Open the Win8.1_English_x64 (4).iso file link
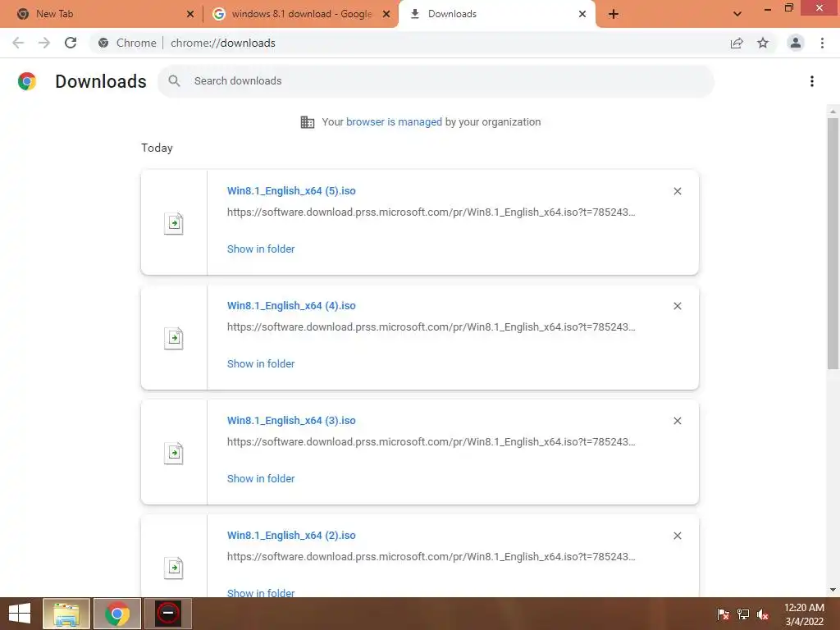 coord(291,305)
